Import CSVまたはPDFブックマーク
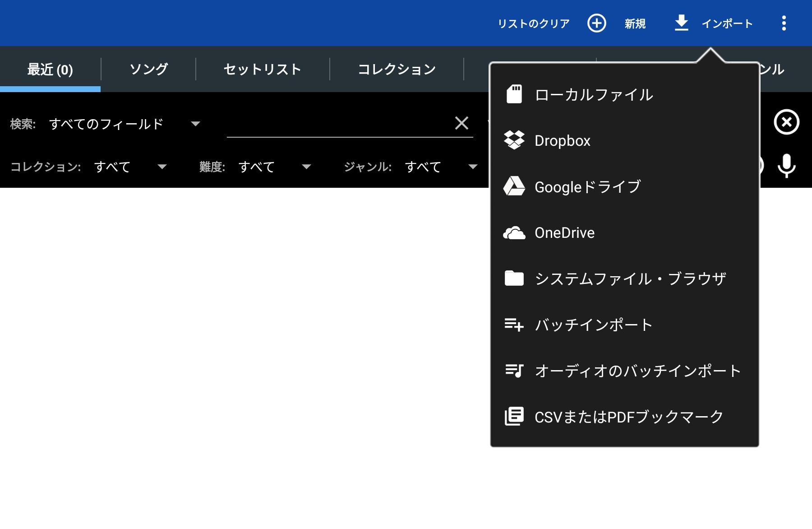Screen dimensions: 812x529 tap(628, 417)
